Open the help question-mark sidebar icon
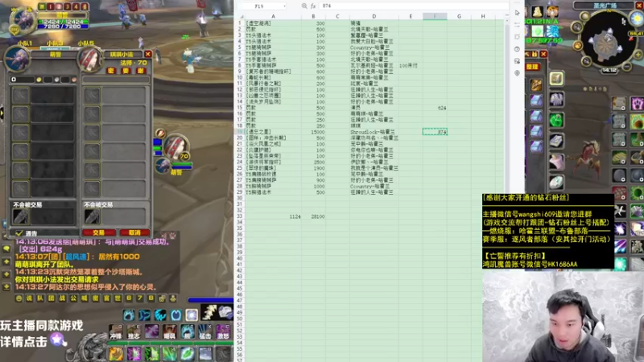Image resolution: width=644 pixels, height=362 pixels. coord(517,49)
